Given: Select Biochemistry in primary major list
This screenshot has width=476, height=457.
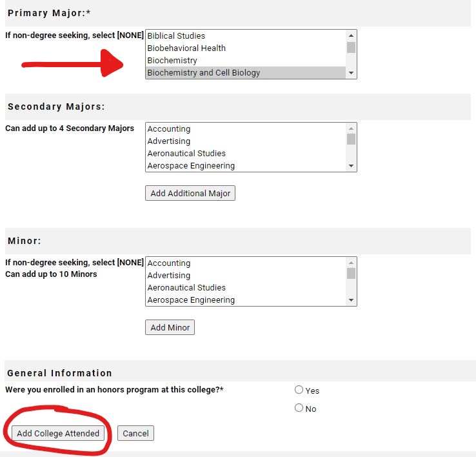Looking at the screenshot, I should point(172,61).
